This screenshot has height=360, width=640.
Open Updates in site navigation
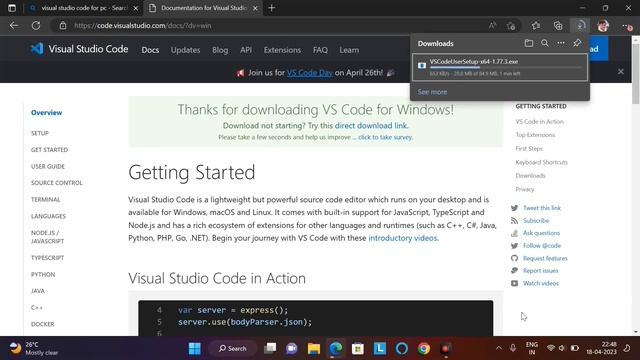click(x=185, y=50)
